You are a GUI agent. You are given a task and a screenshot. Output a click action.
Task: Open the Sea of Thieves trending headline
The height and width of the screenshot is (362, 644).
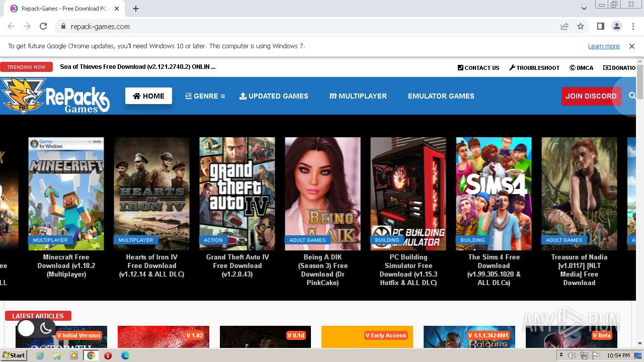click(138, 67)
